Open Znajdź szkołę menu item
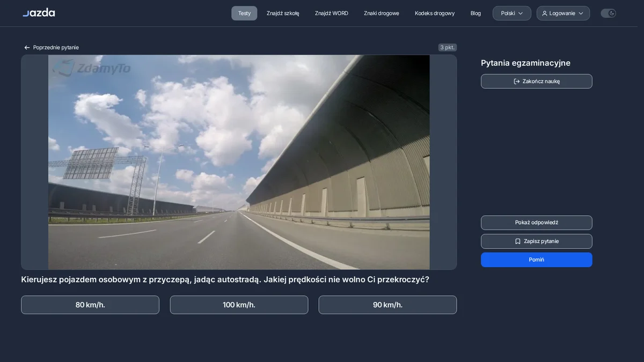 tap(283, 13)
